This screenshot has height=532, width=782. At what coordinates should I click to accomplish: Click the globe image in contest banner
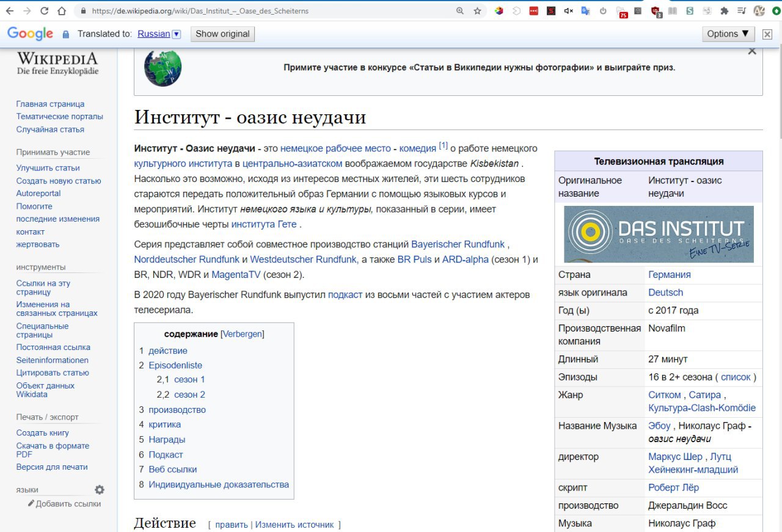(163, 67)
